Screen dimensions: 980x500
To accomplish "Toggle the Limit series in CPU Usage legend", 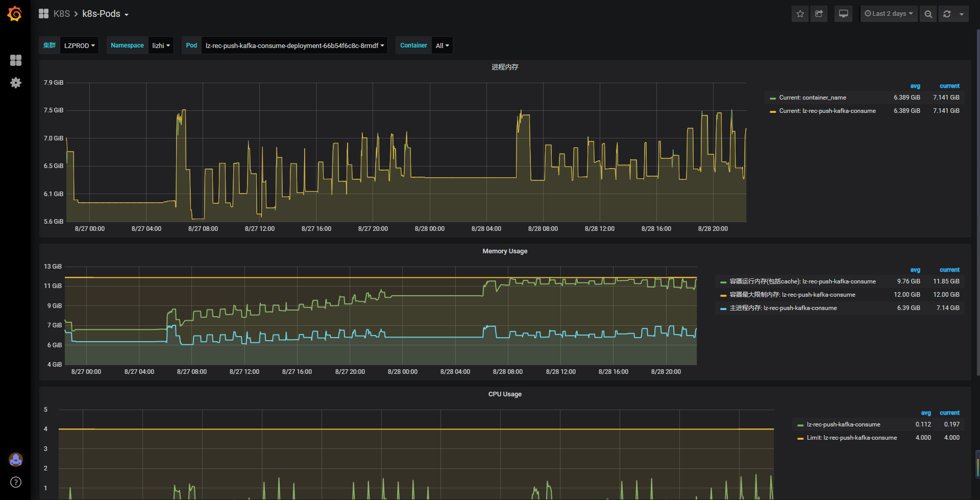I will coord(847,438).
